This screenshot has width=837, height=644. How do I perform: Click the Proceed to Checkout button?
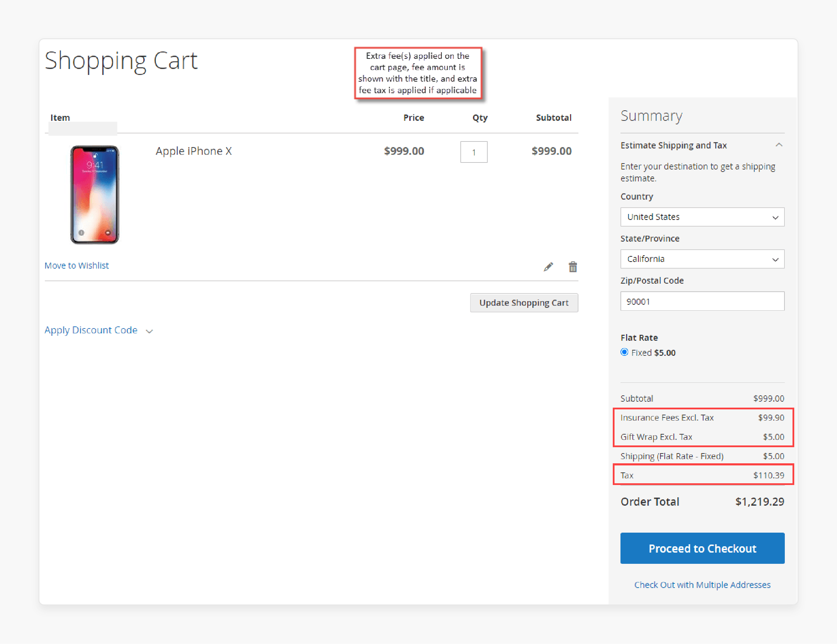(x=702, y=548)
